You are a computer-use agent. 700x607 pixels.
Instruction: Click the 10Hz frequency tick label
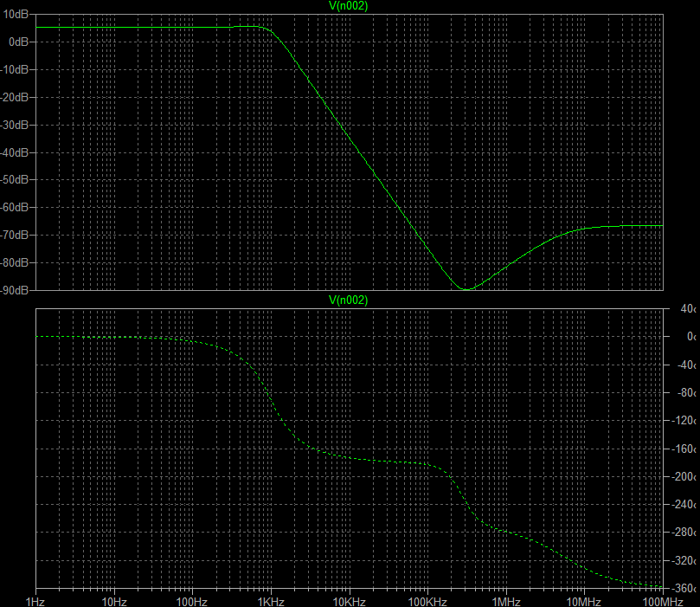coord(113,601)
